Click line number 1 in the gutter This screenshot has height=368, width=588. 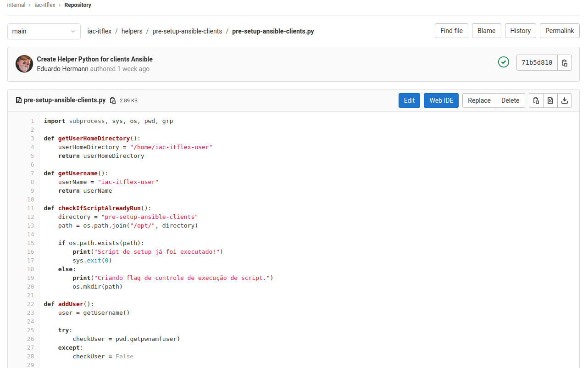32,121
